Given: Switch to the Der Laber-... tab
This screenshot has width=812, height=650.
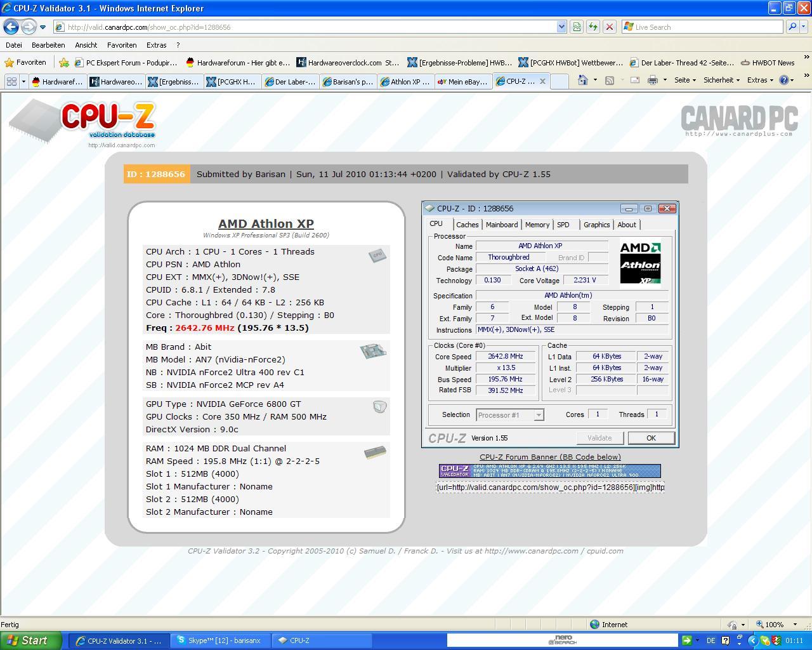Looking at the screenshot, I should coord(290,81).
